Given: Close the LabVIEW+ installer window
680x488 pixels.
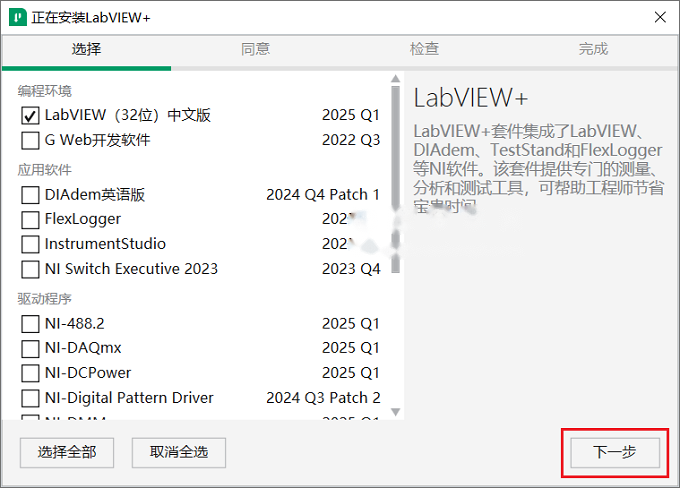Looking at the screenshot, I should (x=660, y=17).
